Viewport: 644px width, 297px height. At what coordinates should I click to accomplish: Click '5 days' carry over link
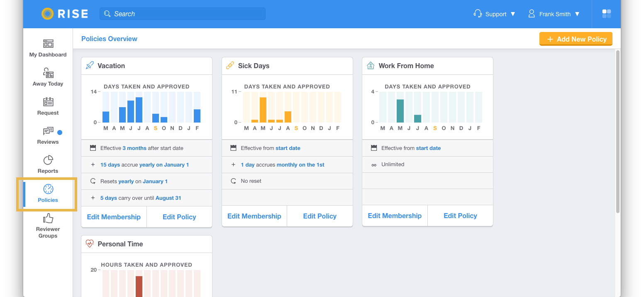109,198
